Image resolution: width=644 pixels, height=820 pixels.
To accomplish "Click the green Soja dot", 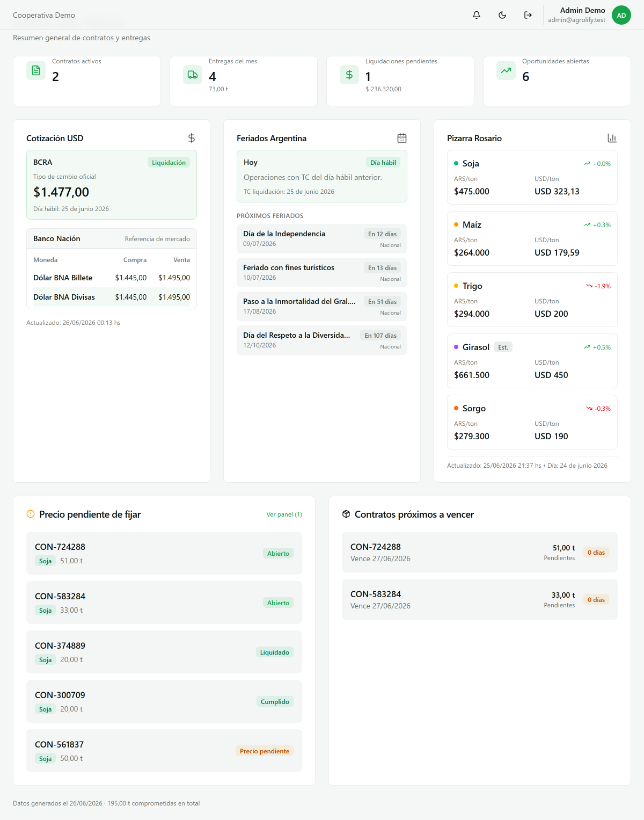I will tap(456, 163).
